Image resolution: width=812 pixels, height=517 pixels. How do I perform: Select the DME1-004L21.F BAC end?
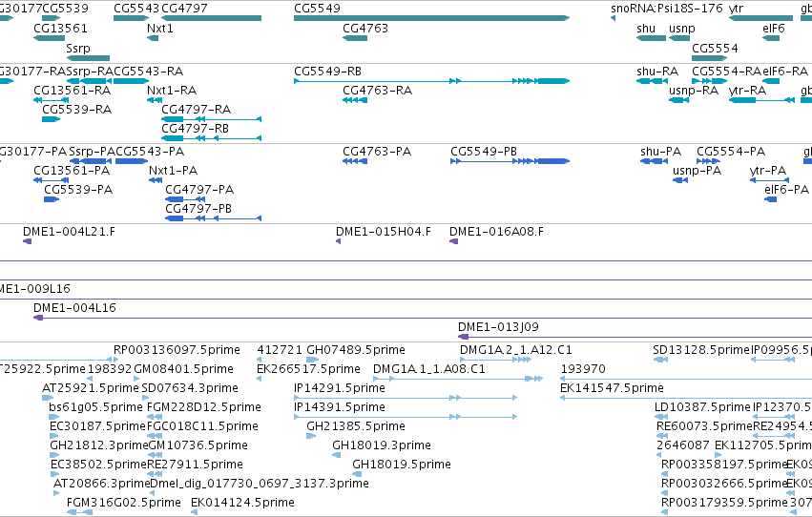point(27,241)
